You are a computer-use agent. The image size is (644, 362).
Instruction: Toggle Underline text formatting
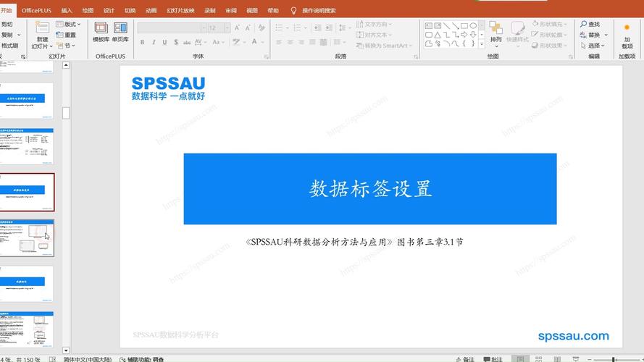pos(164,43)
